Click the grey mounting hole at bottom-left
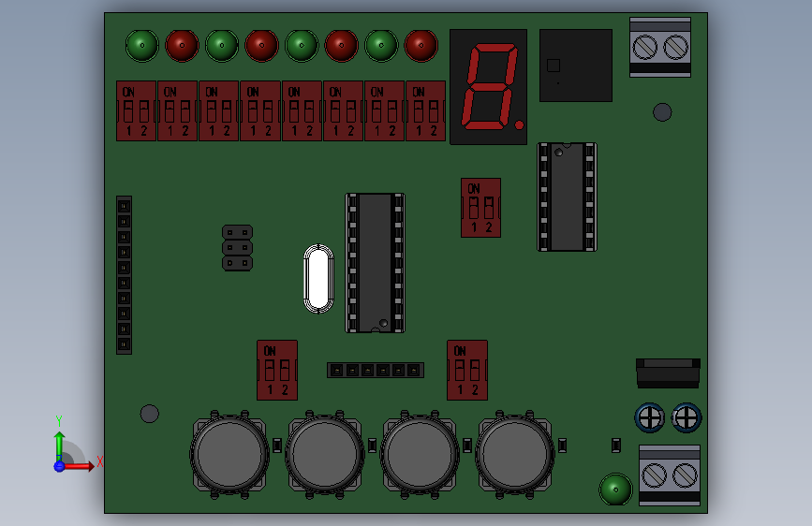Viewport: 812px width, 526px height. point(150,414)
